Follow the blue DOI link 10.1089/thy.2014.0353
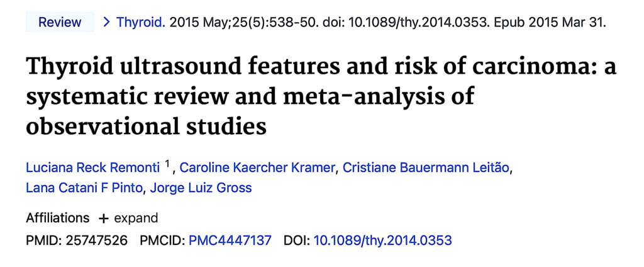644x267 pixels. 382,240
